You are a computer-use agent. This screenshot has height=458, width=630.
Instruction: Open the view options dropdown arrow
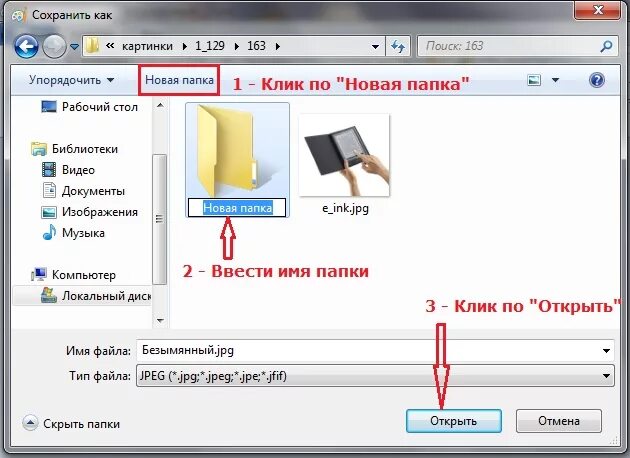tap(555, 80)
